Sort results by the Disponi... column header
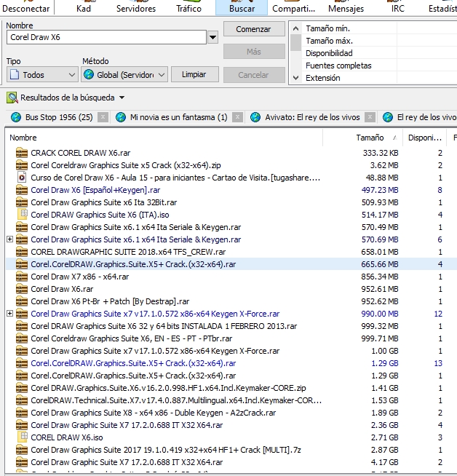This screenshot has height=476, width=457. [x=424, y=138]
